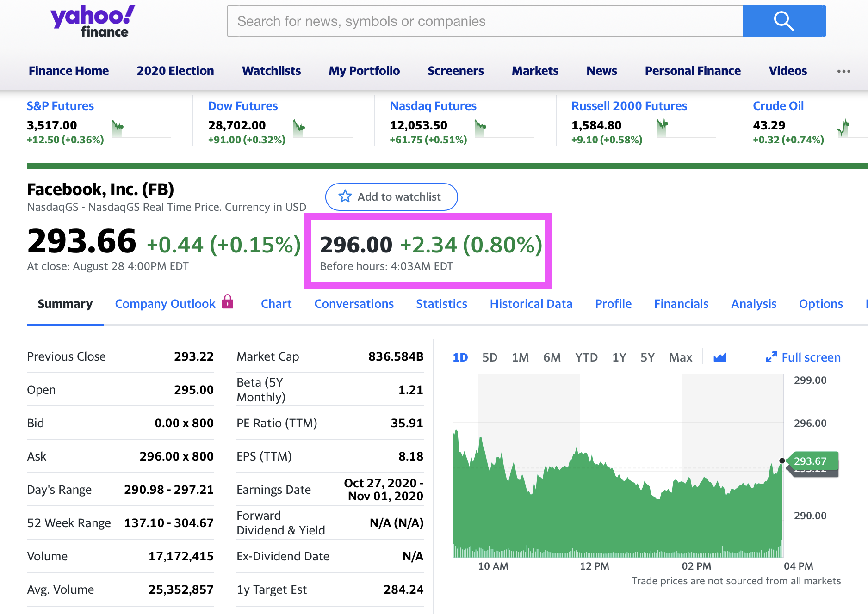
Task: Select the 6M chart range
Action: (552, 357)
